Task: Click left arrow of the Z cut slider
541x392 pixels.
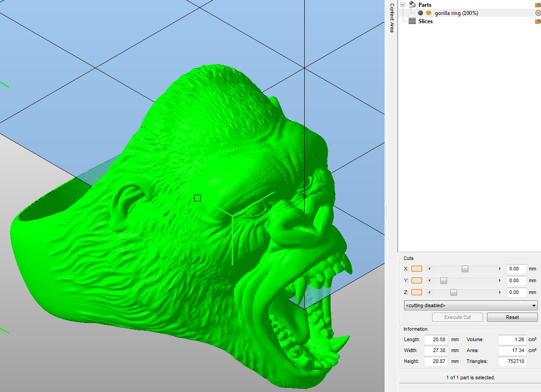Action: pyautogui.click(x=429, y=292)
